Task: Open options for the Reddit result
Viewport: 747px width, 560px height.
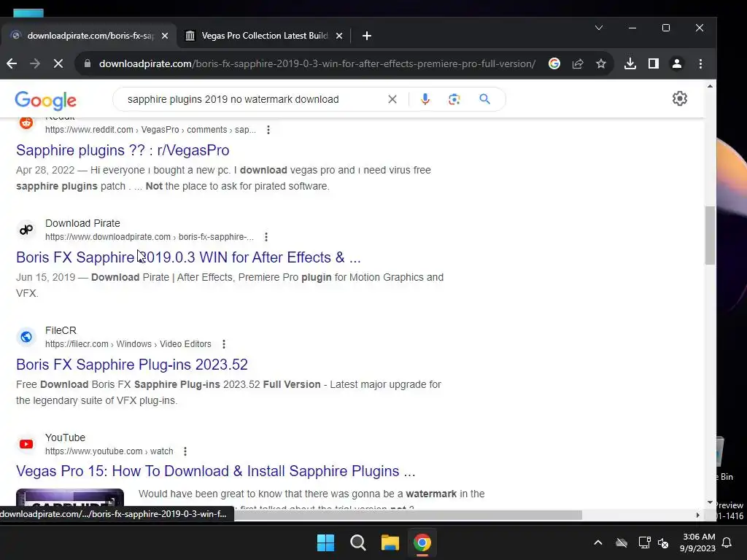Action: coord(268,130)
